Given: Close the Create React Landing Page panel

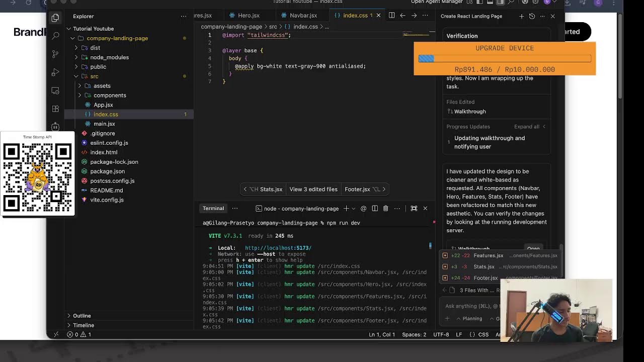Looking at the screenshot, I should 552,16.
